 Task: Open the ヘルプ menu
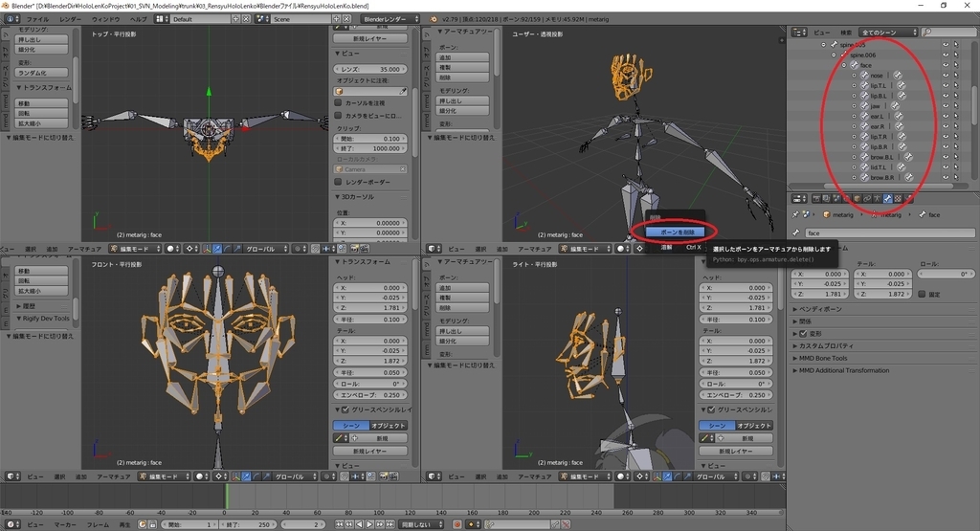tap(138, 19)
